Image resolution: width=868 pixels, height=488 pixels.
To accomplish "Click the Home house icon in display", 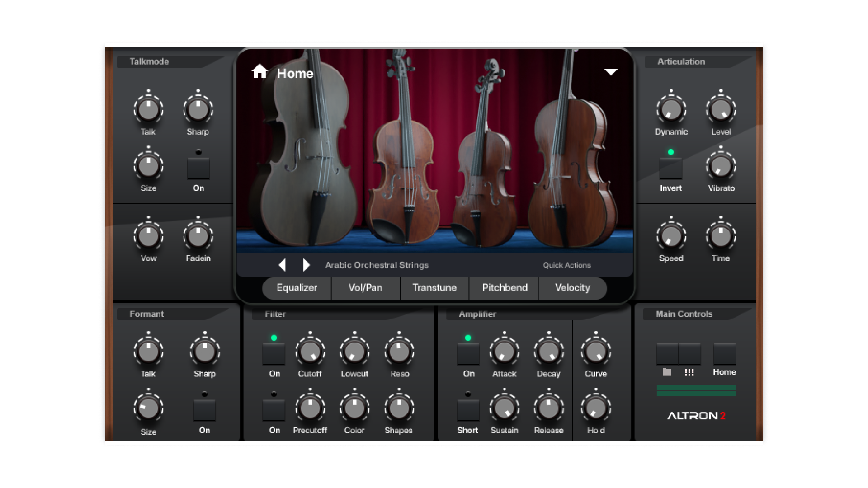I will tap(259, 71).
